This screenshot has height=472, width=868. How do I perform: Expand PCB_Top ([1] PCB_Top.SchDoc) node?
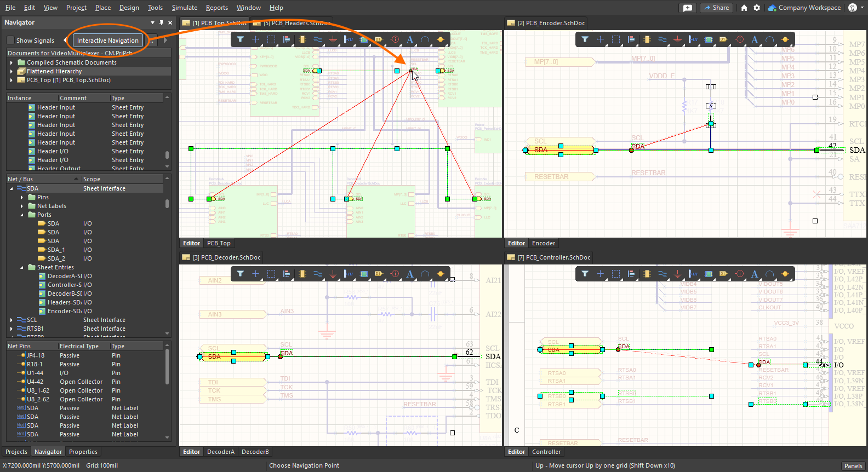point(12,80)
